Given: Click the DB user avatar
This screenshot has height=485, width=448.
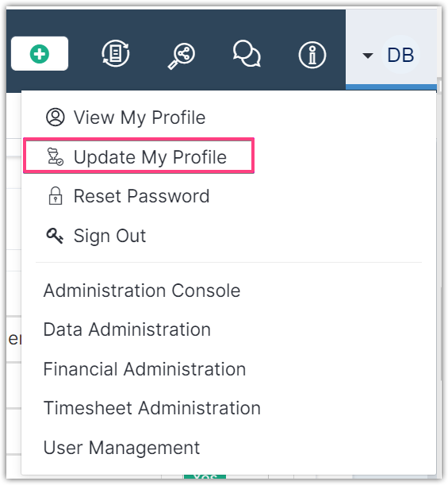Looking at the screenshot, I should 400,55.
